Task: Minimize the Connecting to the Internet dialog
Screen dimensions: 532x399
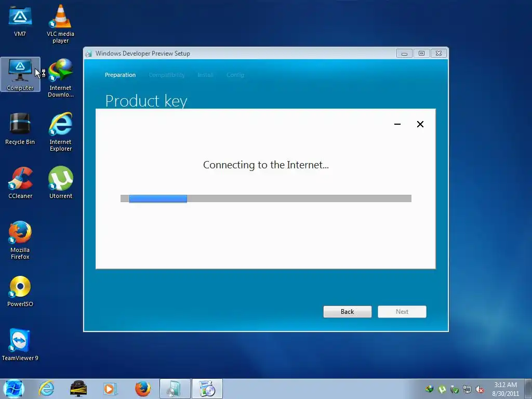Action: pyautogui.click(x=397, y=124)
